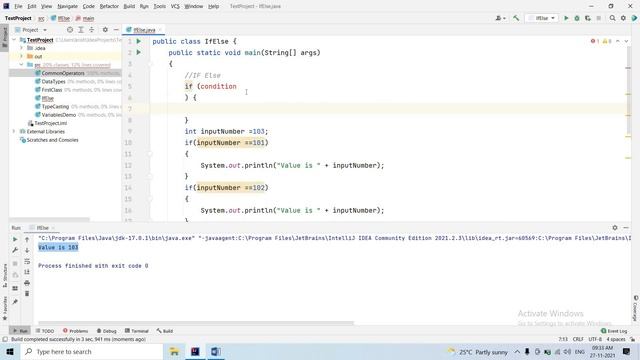640x360 pixels.
Task: Open the Terminal tool window
Action: pyautogui.click(x=137, y=331)
